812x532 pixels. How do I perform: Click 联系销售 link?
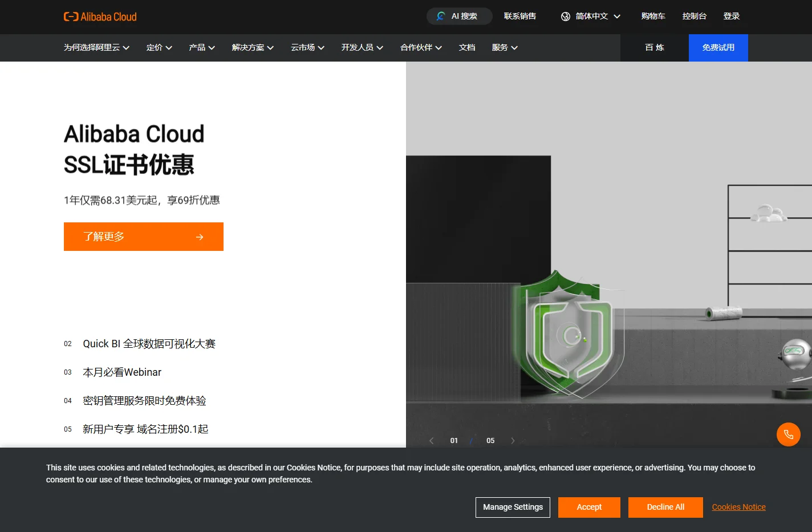point(520,16)
